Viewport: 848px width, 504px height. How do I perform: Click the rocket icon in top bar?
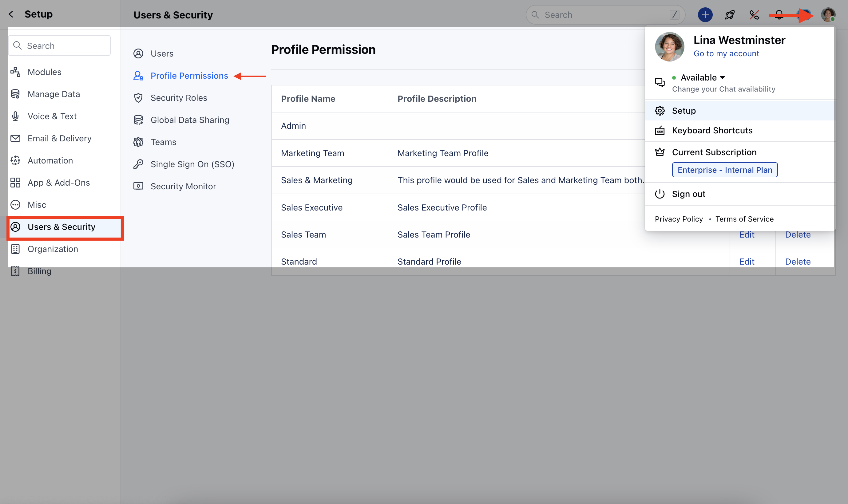tap(729, 15)
